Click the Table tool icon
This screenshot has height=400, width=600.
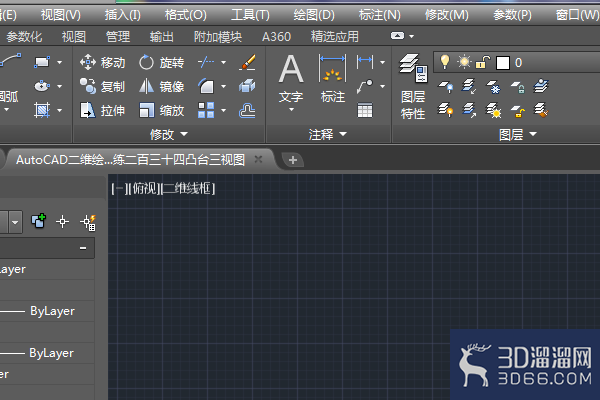365,111
